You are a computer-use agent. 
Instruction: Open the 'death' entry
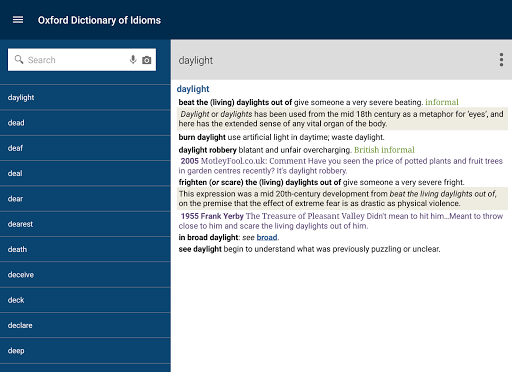[85, 249]
